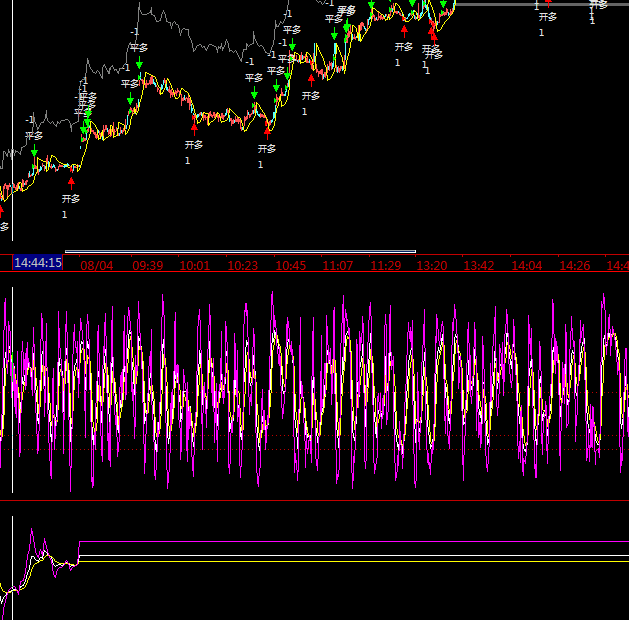Click the green 平多 arrow above 09:39
The width and height of the screenshot is (629, 620).
click(139, 64)
